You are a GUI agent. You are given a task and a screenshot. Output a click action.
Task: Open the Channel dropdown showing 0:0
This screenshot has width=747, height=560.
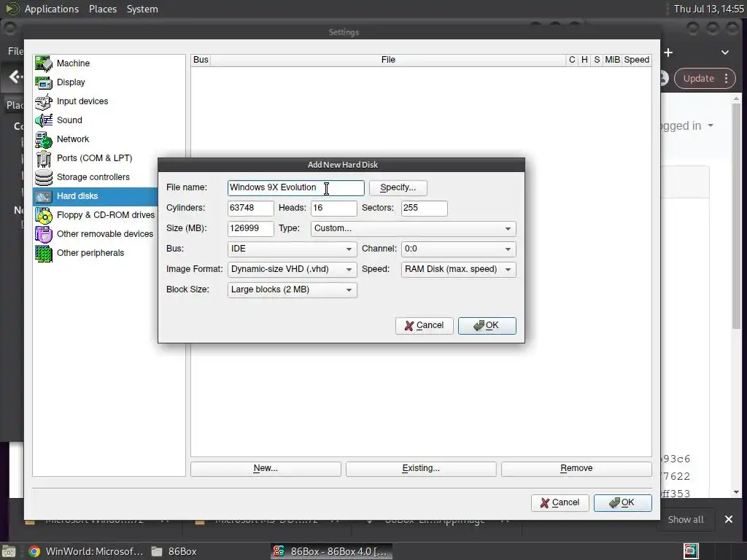click(x=458, y=249)
